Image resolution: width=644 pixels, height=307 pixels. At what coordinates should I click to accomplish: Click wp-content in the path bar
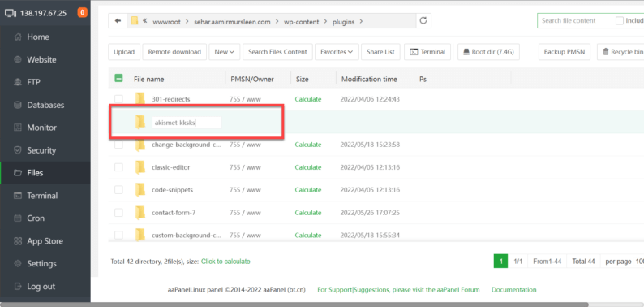coord(301,22)
